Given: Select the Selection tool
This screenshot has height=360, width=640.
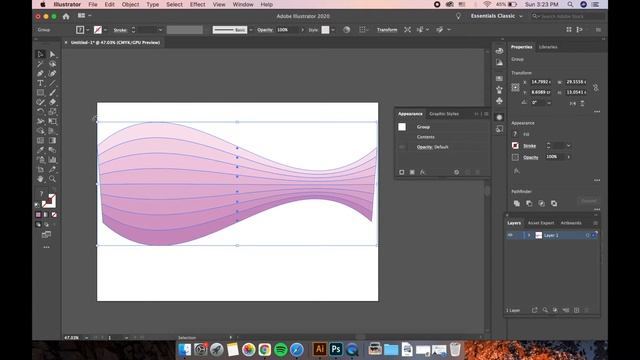Looking at the screenshot, I should coord(40,54).
